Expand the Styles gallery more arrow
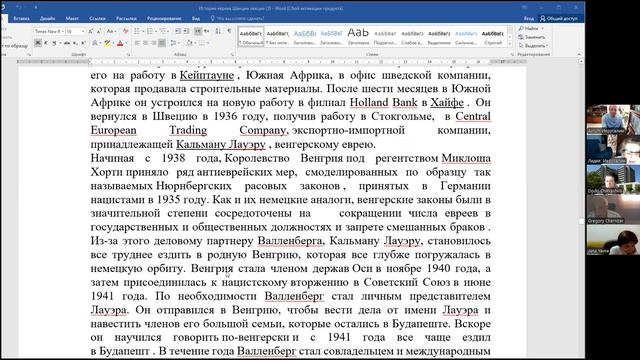The image size is (640, 360). [509, 43]
